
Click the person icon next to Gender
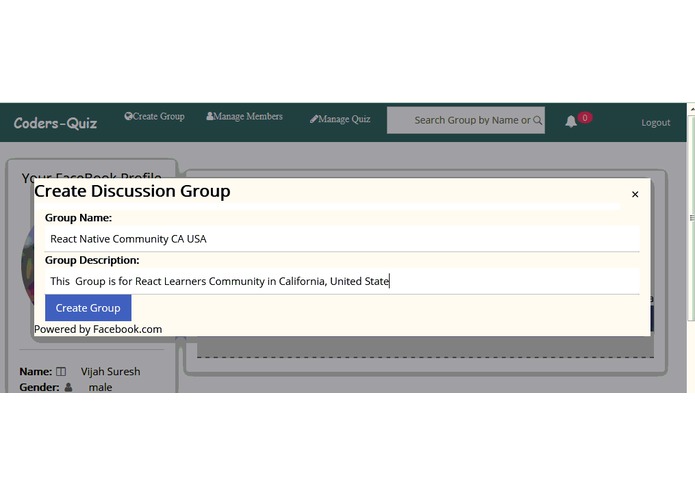point(68,387)
